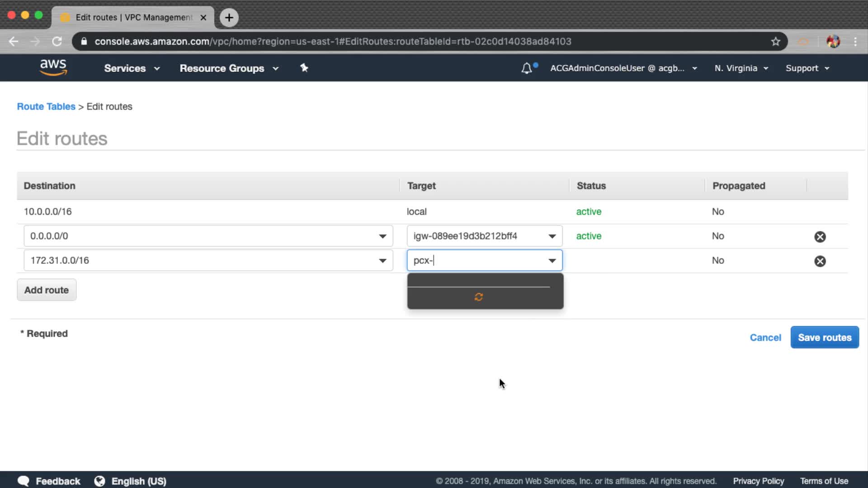
Task: Open the Services menu
Action: [132, 68]
